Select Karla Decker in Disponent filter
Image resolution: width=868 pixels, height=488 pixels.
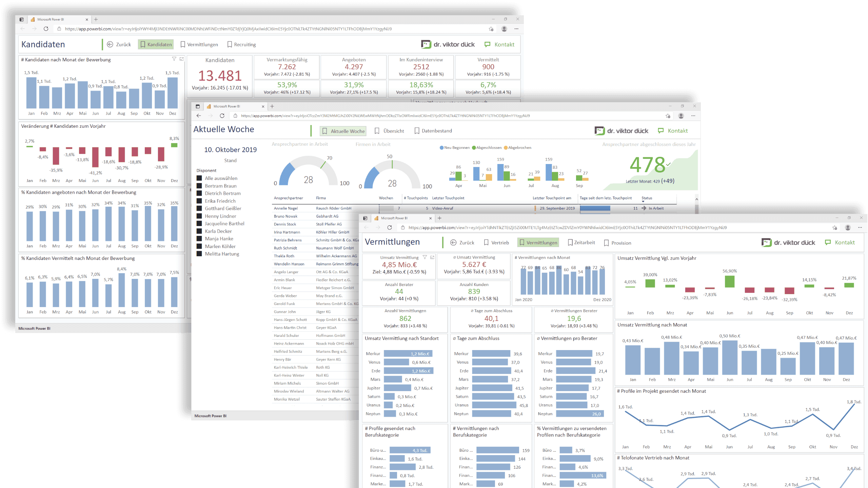[199, 231]
